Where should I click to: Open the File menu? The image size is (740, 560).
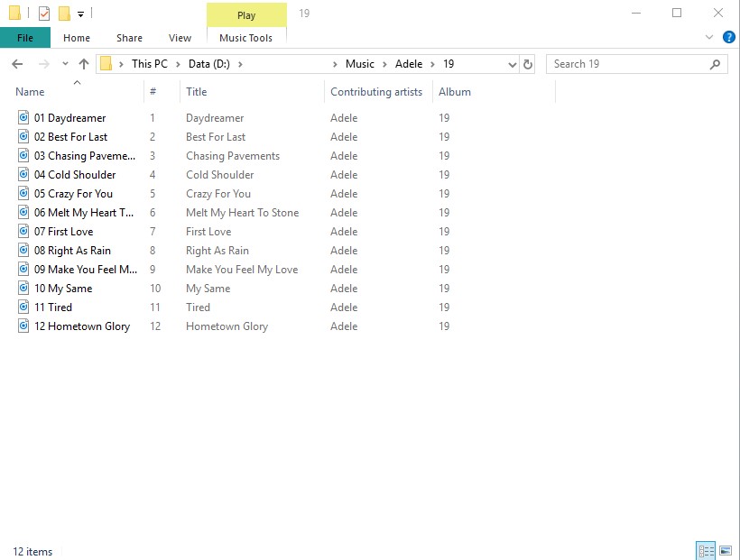coord(25,38)
